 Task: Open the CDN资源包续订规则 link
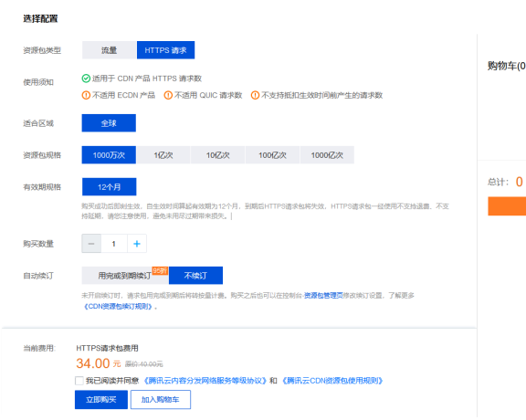[118, 306]
